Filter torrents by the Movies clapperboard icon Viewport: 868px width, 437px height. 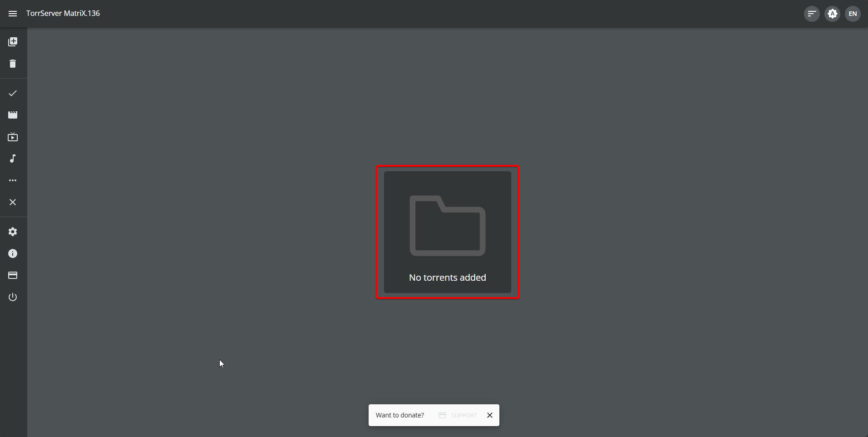[x=13, y=115]
